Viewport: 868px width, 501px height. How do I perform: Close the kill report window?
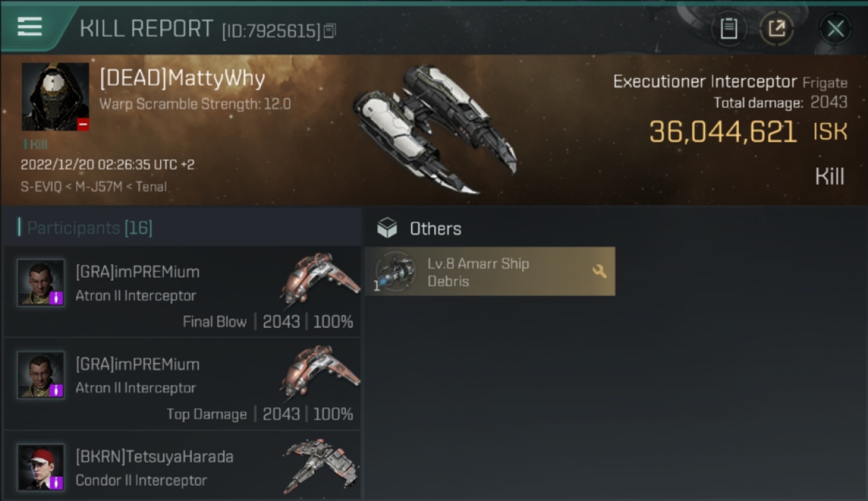pos(835,29)
